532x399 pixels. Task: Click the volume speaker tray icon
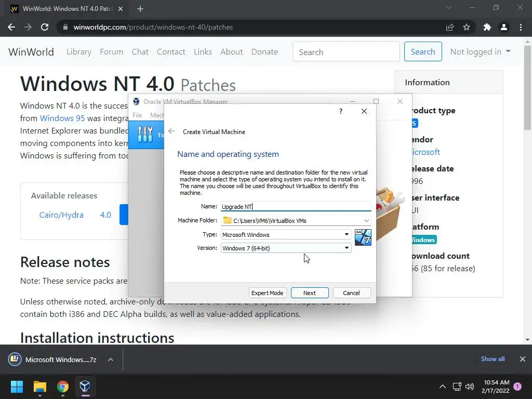tap(470, 387)
